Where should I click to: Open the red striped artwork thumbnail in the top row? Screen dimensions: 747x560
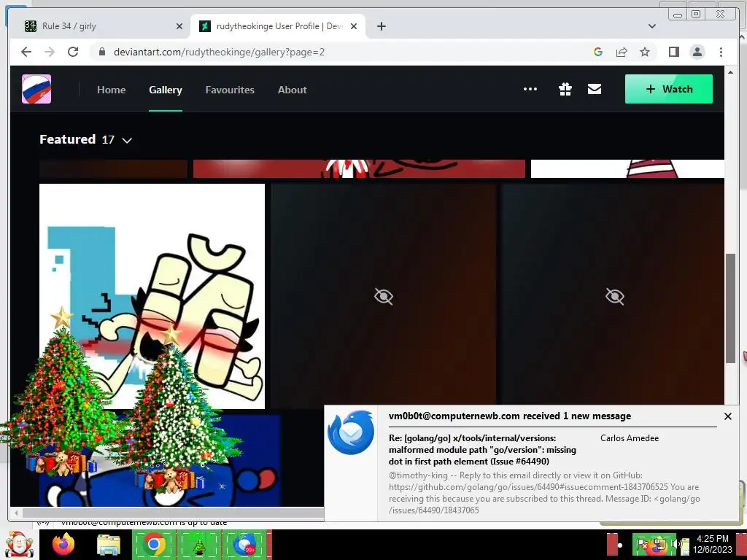tap(359, 168)
